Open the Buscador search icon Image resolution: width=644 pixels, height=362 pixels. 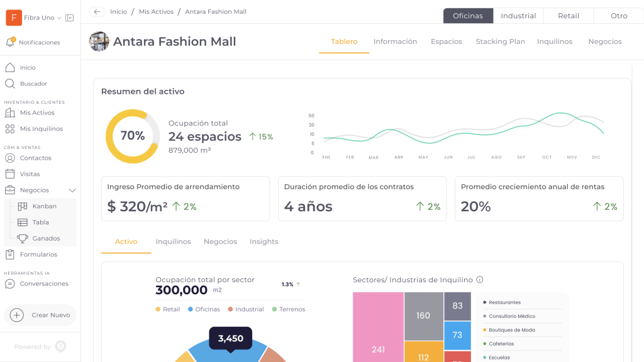[10, 84]
